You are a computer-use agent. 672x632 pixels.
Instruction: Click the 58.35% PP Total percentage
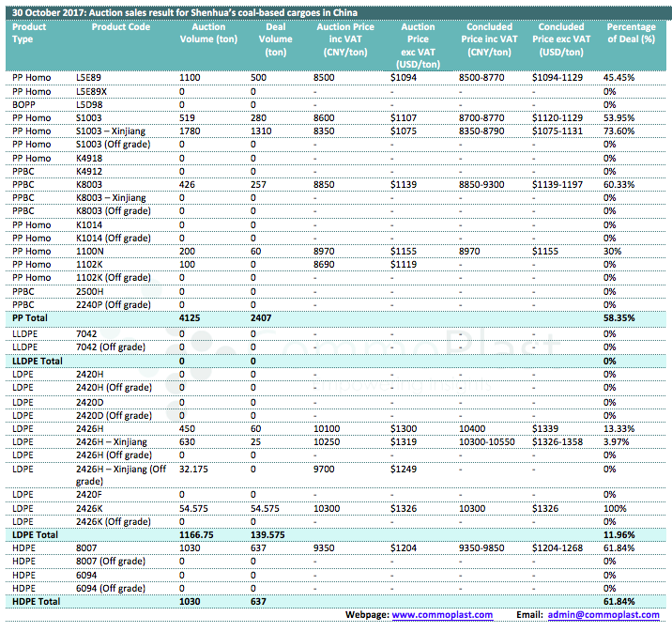[x=619, y=318]
